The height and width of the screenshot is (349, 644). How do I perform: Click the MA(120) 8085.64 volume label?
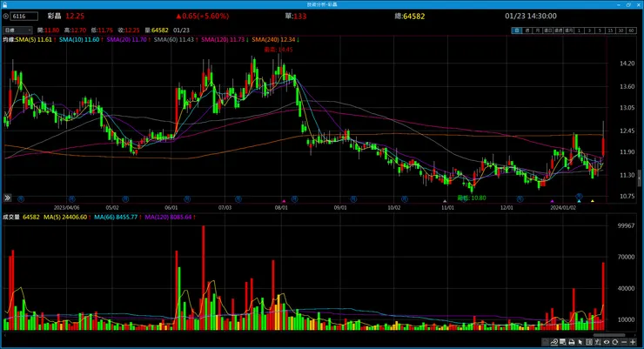170,218
